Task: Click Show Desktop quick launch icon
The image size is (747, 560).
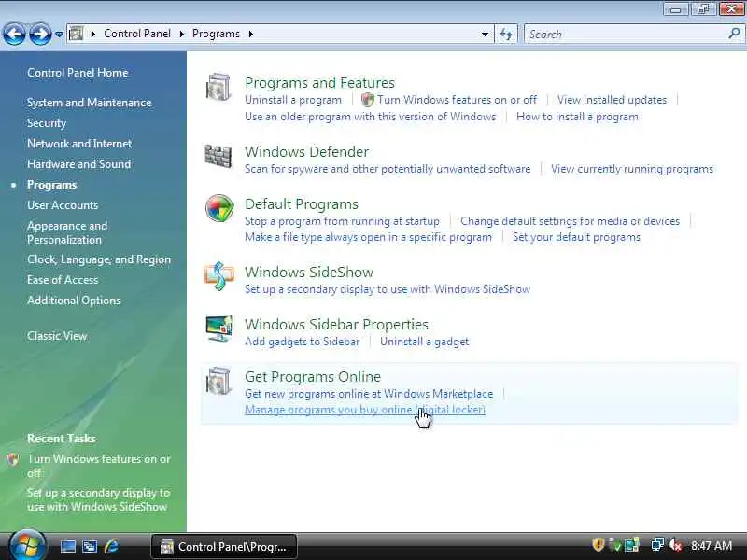Action: (67, 547)
